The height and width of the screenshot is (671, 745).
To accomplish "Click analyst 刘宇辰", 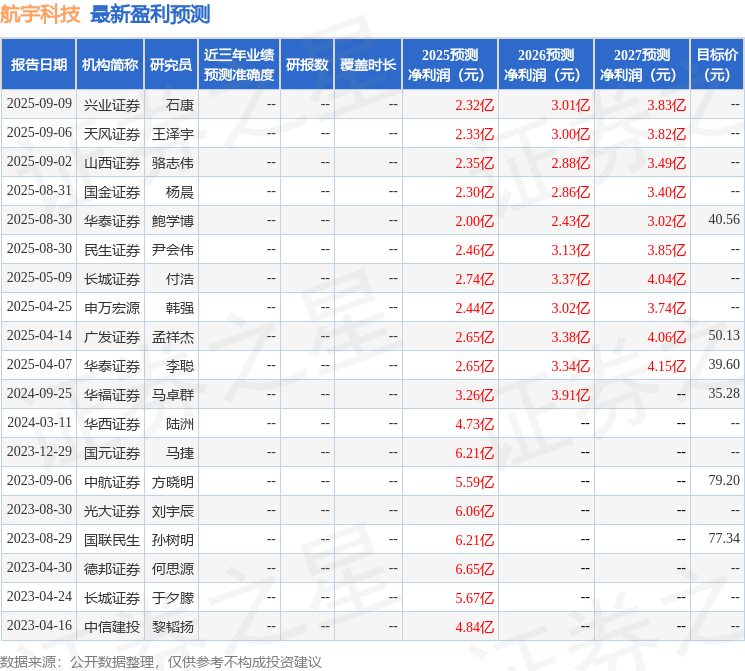I will [x=173, y=511].
